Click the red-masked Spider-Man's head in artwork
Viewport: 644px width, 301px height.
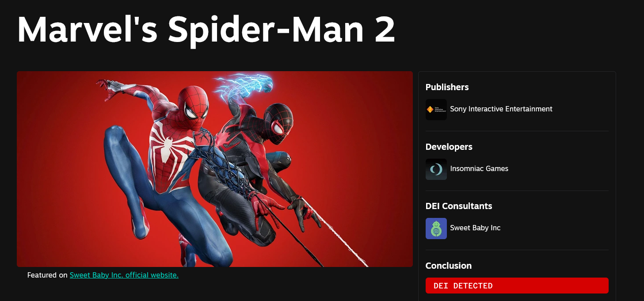[x=191, y=104]
